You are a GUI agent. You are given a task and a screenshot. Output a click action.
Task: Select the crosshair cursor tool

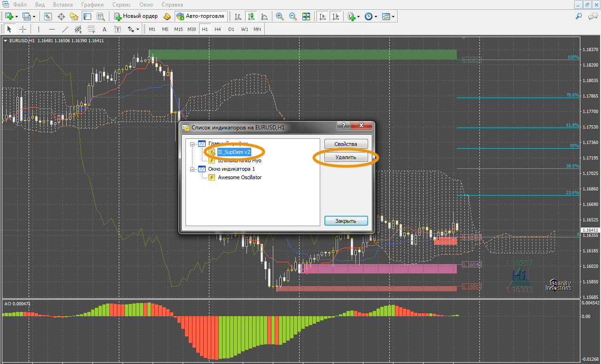[23, 29]
